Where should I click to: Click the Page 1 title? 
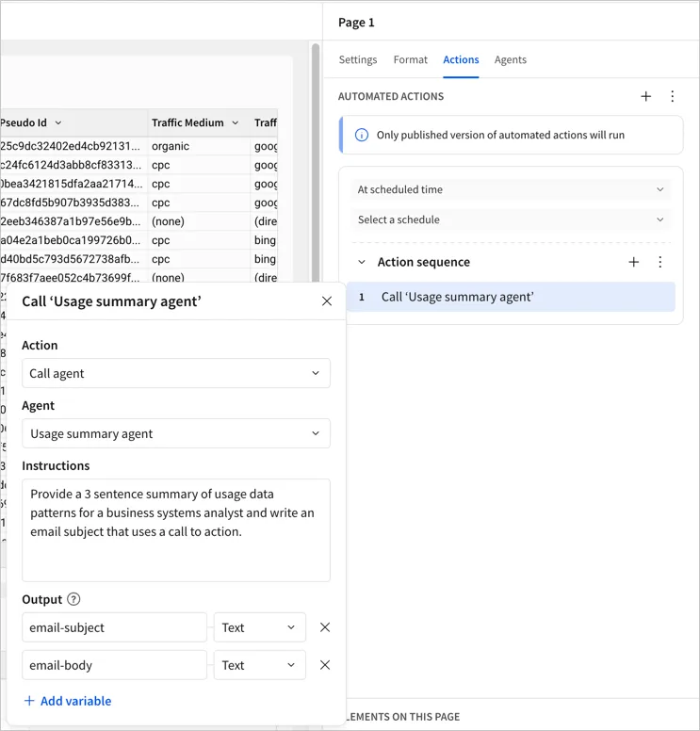(x=356, y=23)
